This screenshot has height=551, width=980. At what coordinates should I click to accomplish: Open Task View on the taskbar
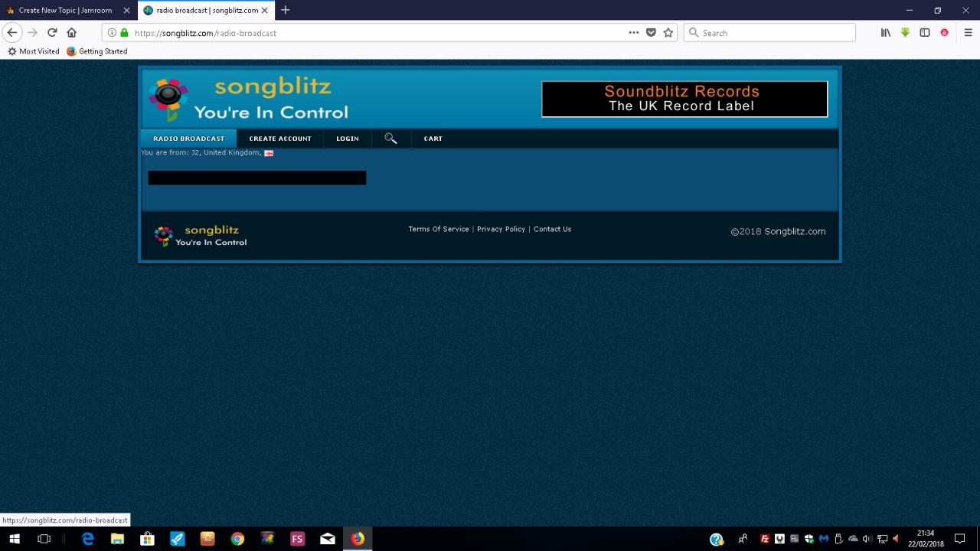click(44, 539)
